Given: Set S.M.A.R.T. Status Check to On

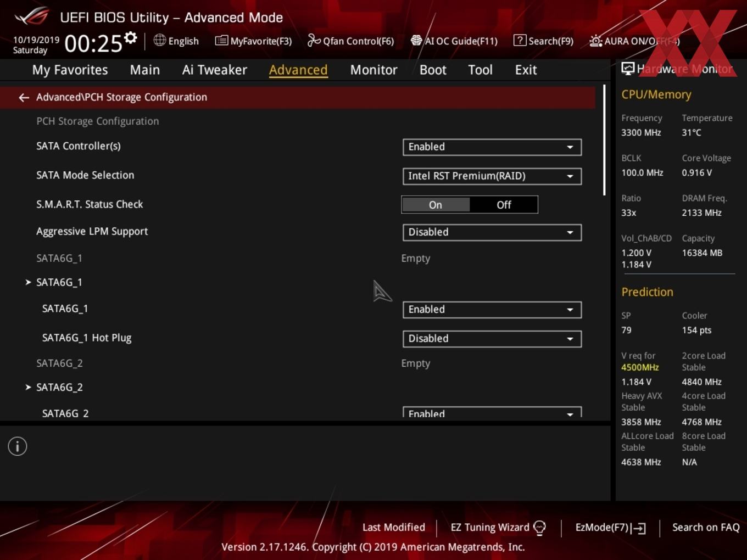Looking at the screenshot, I should [x=436, y=205].
